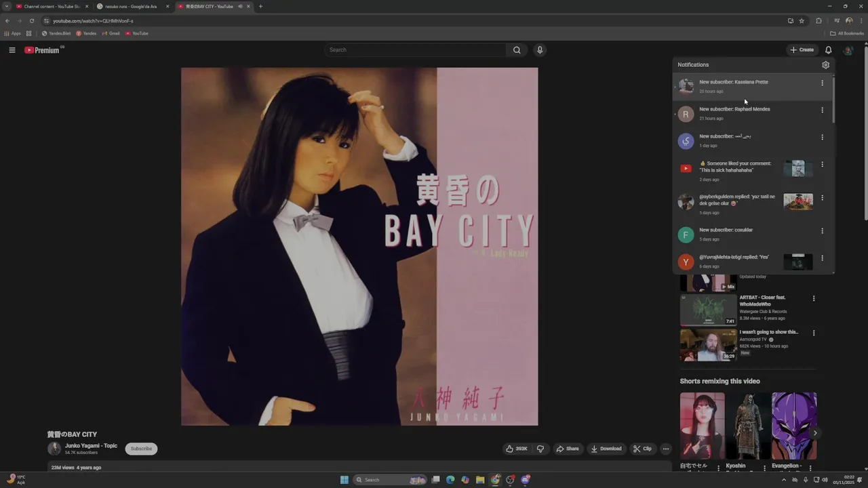This screenshot has width=868, height=488.
Task: Open more actions ellipsis under video
Action: coord(665,449)
